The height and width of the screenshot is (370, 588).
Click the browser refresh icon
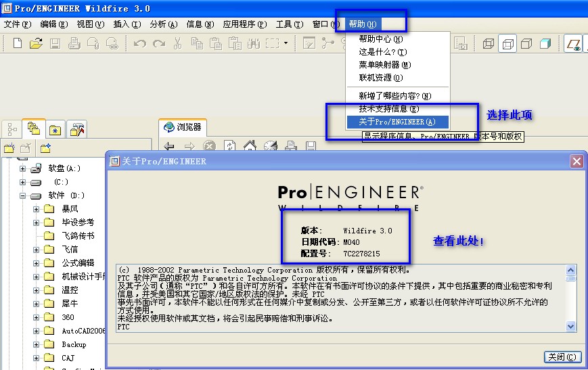click(x=230, y=146)
